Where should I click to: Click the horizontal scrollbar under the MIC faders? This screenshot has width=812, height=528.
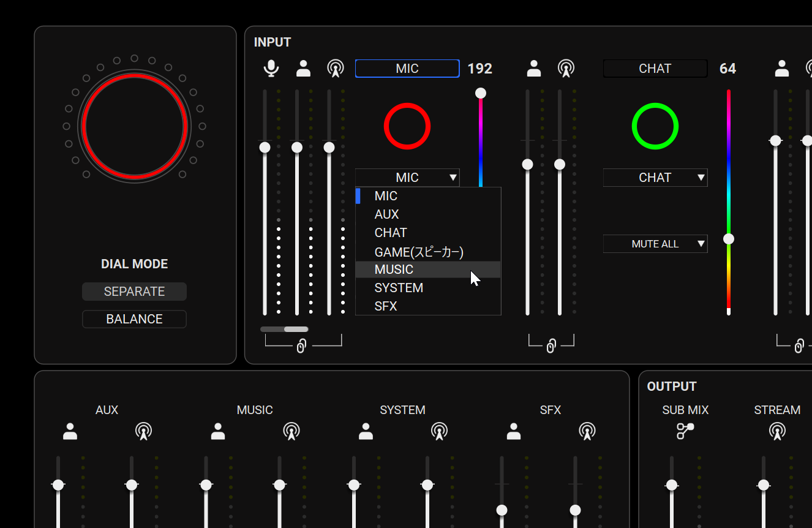pos(284,329)
